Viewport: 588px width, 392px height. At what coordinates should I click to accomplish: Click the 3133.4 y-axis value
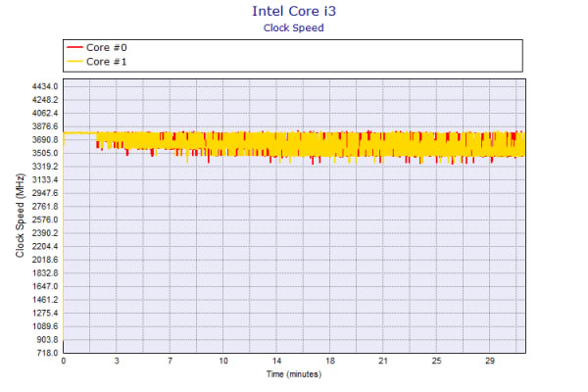[x=45, y=179]
